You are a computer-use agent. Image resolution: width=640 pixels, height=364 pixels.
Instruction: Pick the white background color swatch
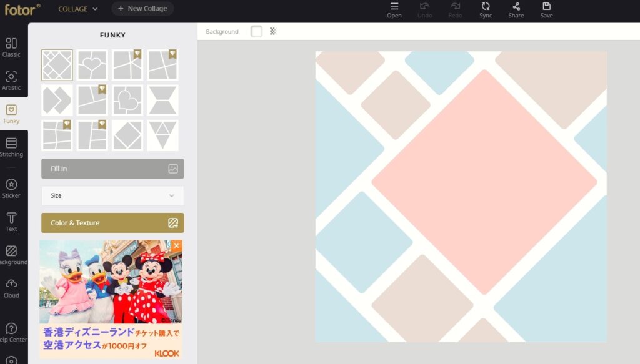click(x=256, y=31)
